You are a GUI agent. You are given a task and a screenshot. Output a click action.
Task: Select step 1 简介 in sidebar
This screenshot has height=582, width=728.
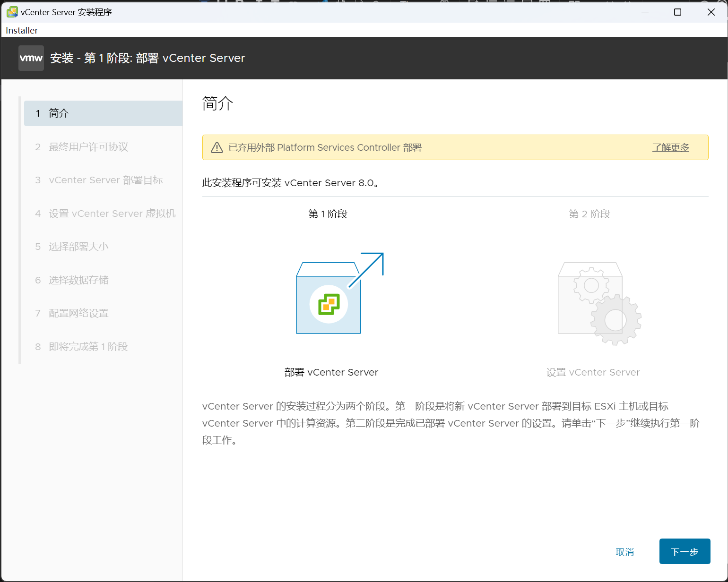click(103, 113)
